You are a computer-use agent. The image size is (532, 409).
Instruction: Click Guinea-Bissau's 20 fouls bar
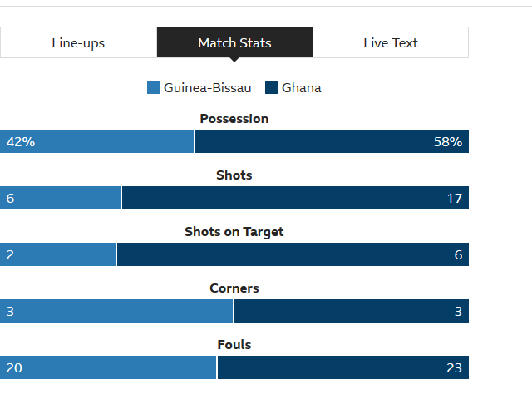pos(108,367)
